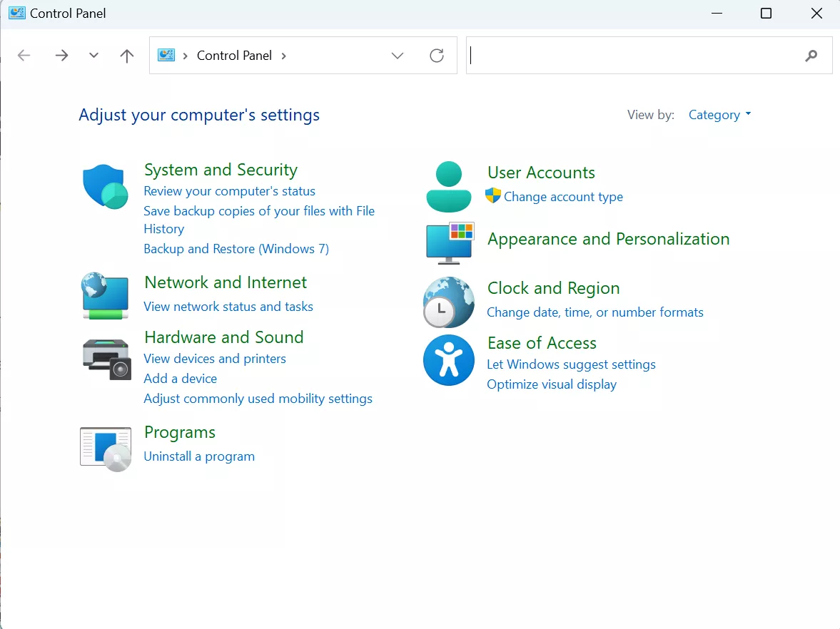Click the Control Panel icon in address bar
Viewport: 840px width, 629px height.
click(x=166, y=55)
